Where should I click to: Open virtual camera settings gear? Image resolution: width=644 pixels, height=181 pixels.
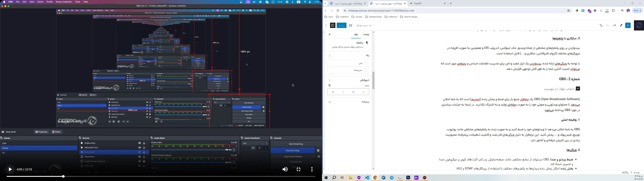[x=319, y=157]
